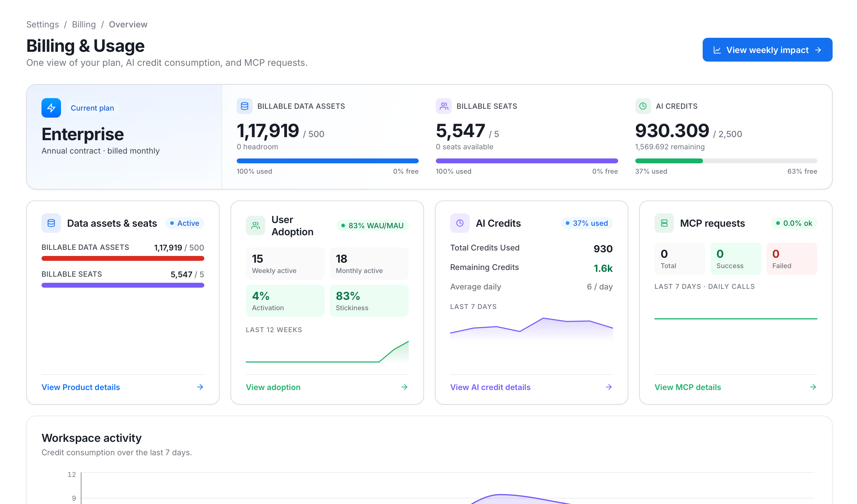Click the 4% Activation tile
857x504 pixels.
(x=285, y=300)
